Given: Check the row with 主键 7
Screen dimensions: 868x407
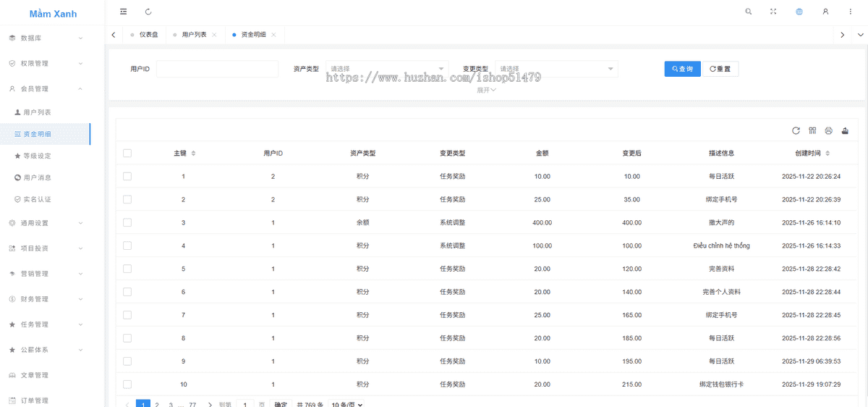Looking at the screenshot, I should tap(127, 315).
